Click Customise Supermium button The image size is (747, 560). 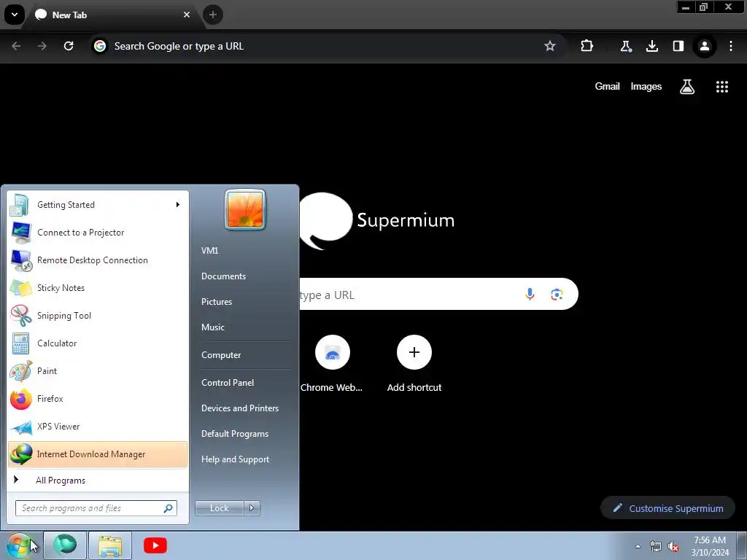click(668, 508)
